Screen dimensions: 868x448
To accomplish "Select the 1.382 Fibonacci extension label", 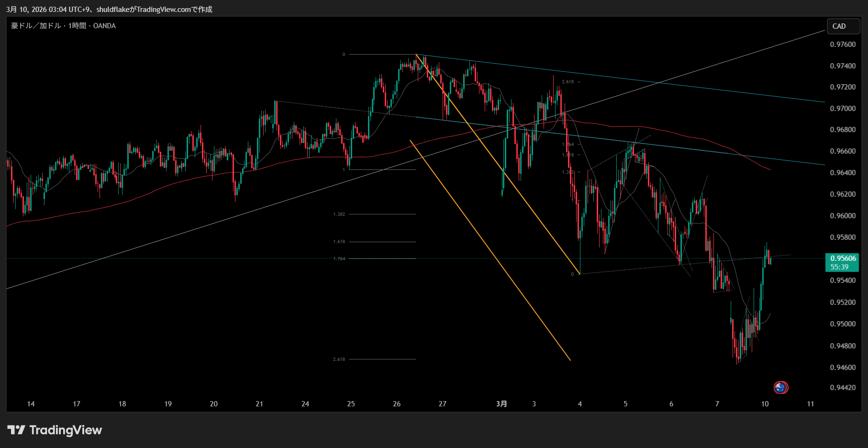I will click(x=339, y=214).
